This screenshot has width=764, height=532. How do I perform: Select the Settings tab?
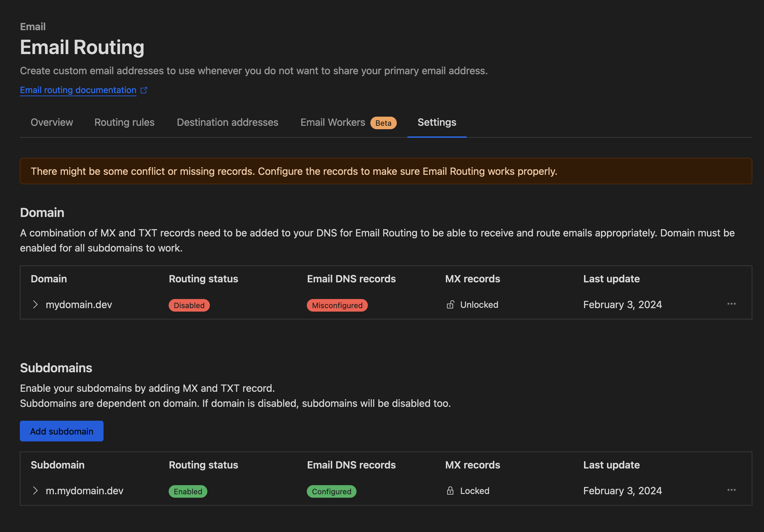[436, 122]
